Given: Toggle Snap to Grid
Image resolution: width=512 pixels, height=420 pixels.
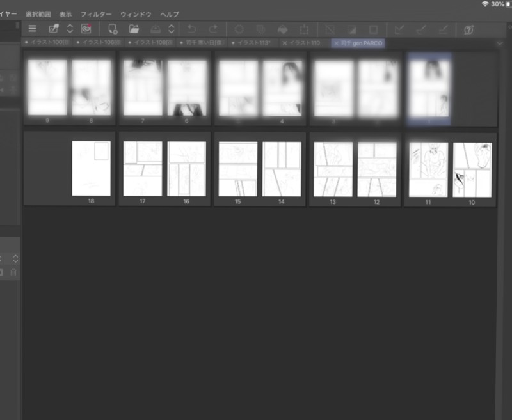Looking at the screenshot, I should tap(443, 30).
